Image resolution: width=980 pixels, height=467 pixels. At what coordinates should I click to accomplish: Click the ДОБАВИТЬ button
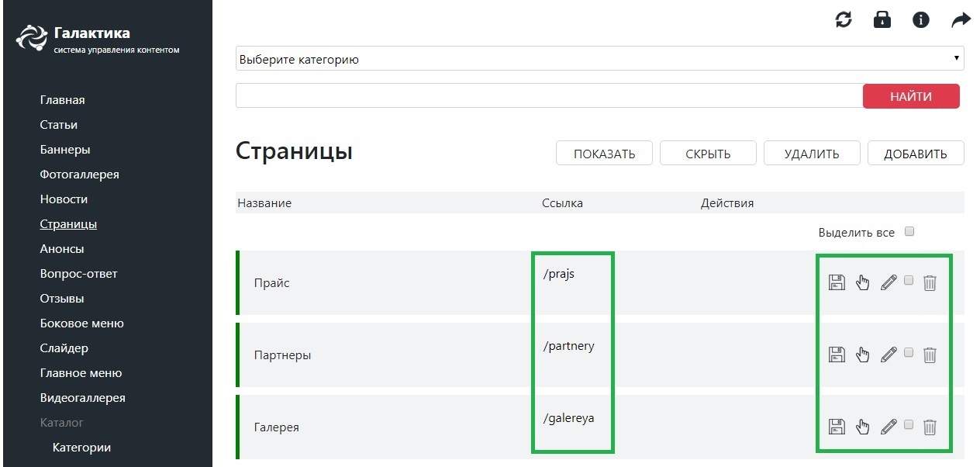pyautogui.click(x=916, y=154)
